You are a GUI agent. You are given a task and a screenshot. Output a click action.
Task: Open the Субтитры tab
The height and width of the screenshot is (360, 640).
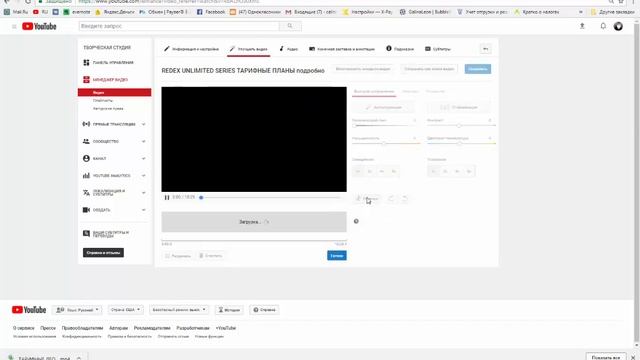(x=438, y=49)
